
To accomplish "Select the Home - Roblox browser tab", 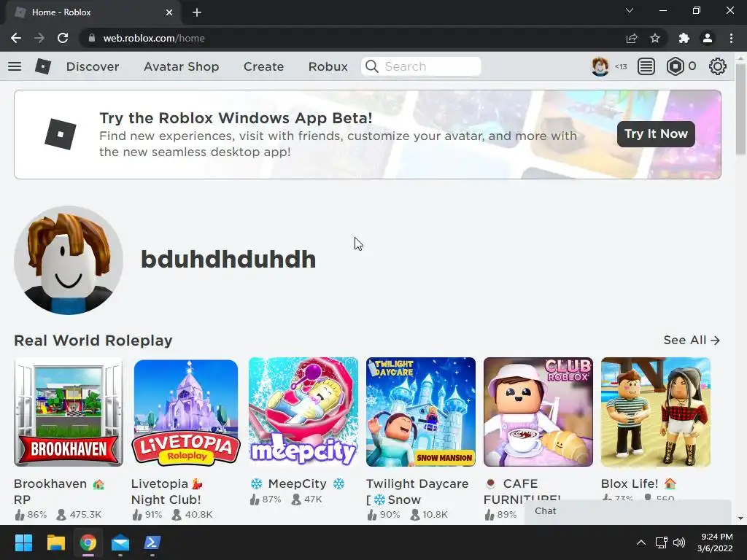I will (x=93, y=12).
